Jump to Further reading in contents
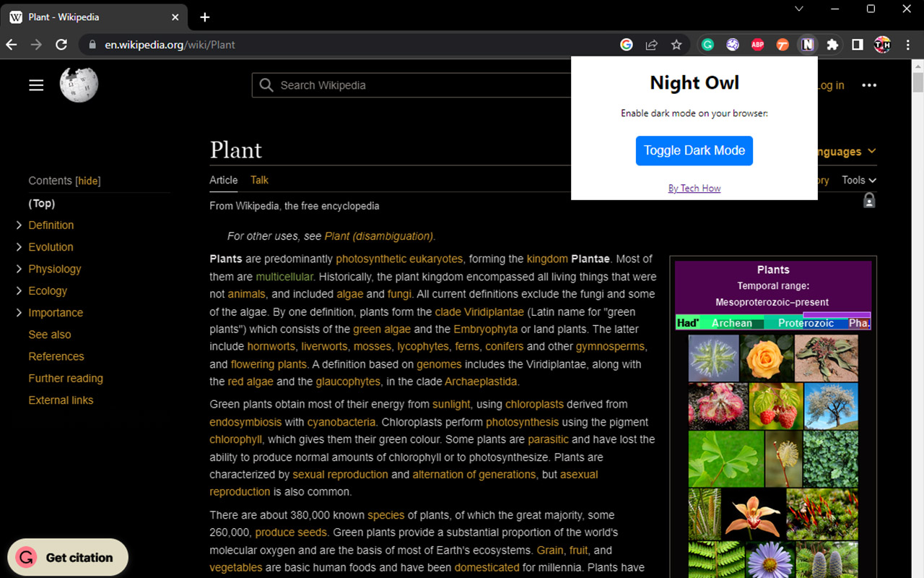Screen dimensions: 924x578 click(x=66, y=379)
